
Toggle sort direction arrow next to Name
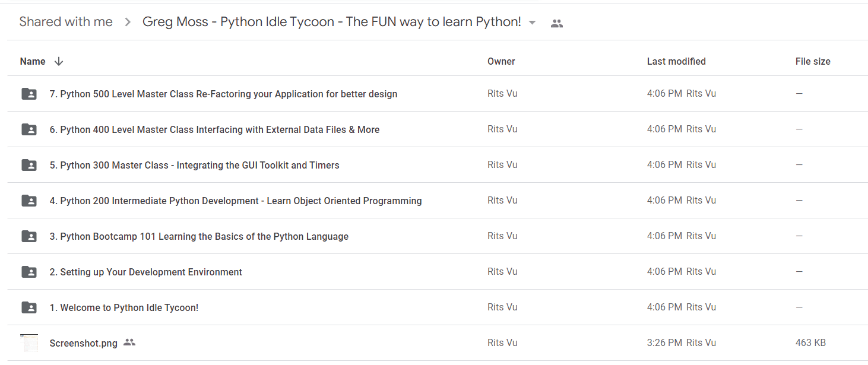coord(58,61)
